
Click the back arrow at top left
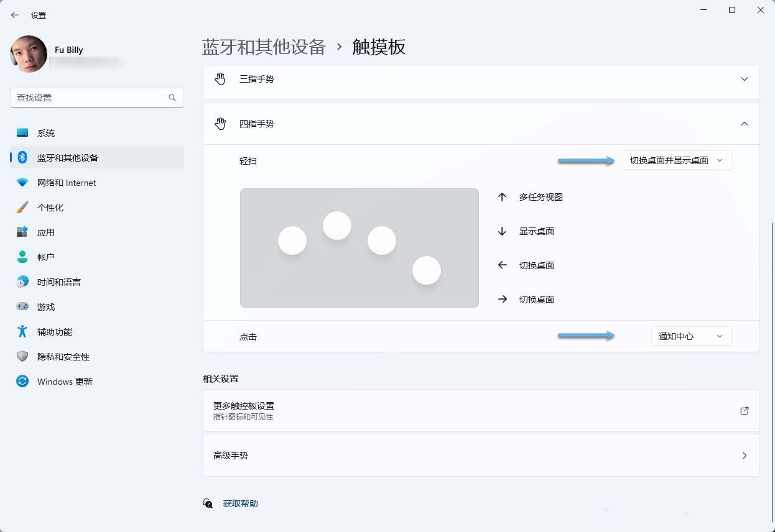14,14
